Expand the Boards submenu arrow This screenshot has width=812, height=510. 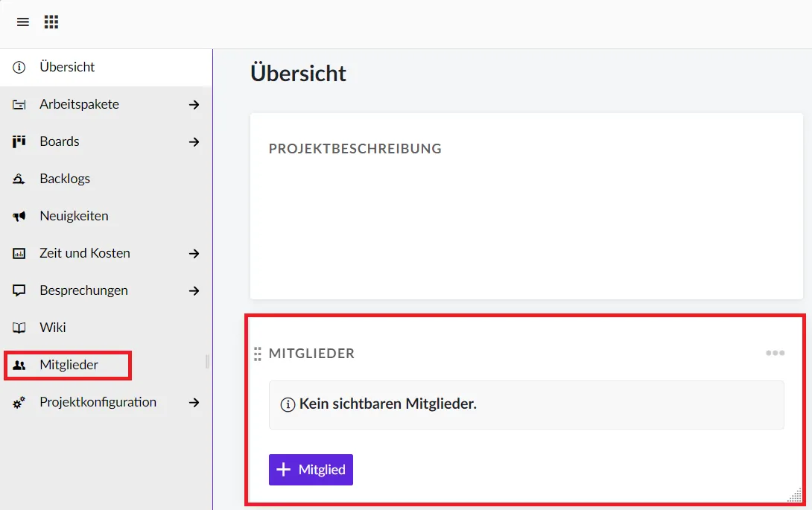pyautogui.click(x=194, y=141)
